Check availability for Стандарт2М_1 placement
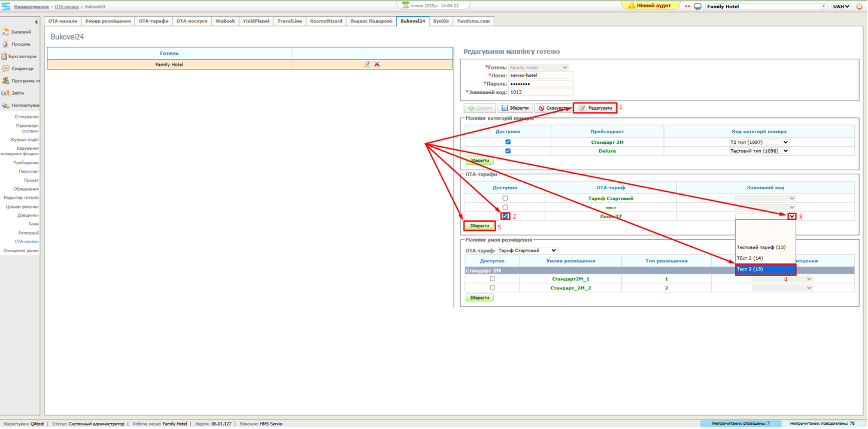 493,279
